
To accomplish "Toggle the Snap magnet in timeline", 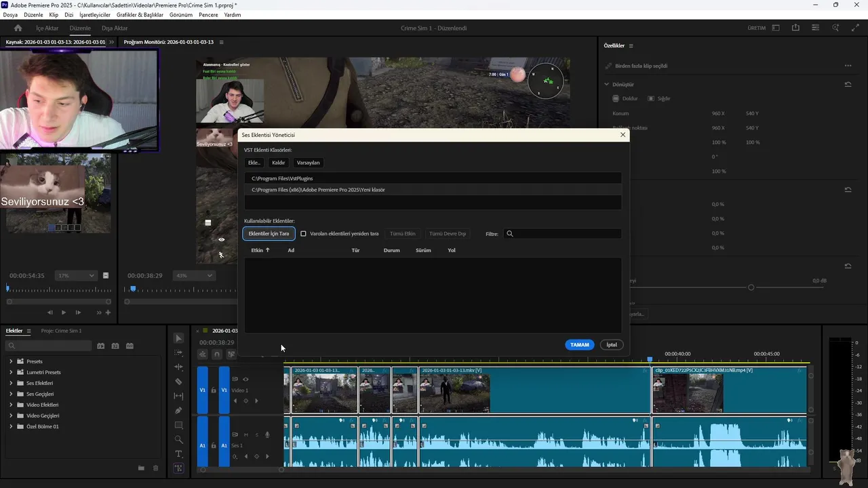I will click(x=217, y=354).
